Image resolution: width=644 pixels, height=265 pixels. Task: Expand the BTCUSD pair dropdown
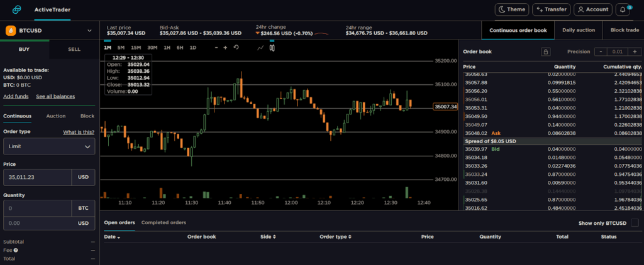tap(89, 30)
